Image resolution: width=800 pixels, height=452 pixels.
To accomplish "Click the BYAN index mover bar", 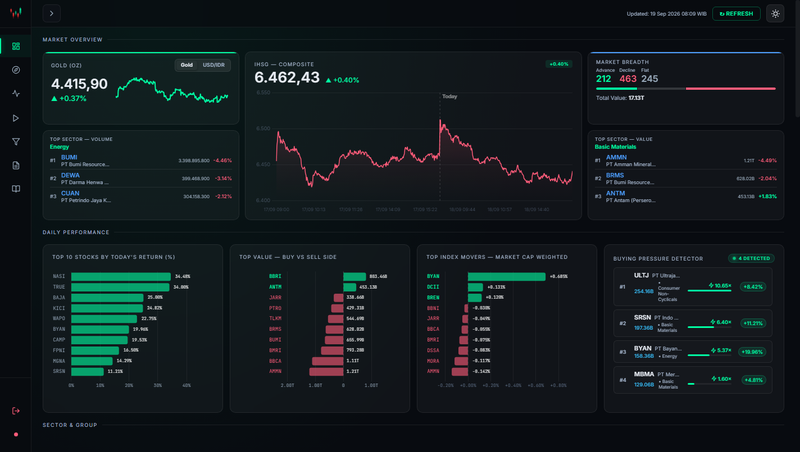I will click(x=507, y=277).
